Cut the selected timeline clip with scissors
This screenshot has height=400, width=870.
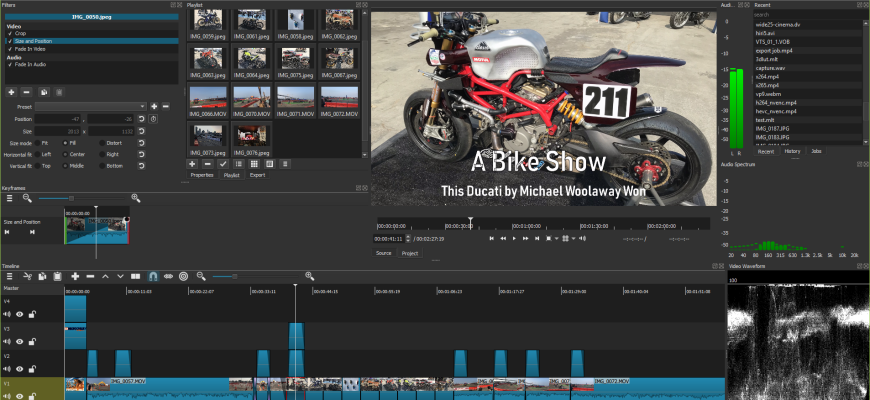tap(27, 276)
